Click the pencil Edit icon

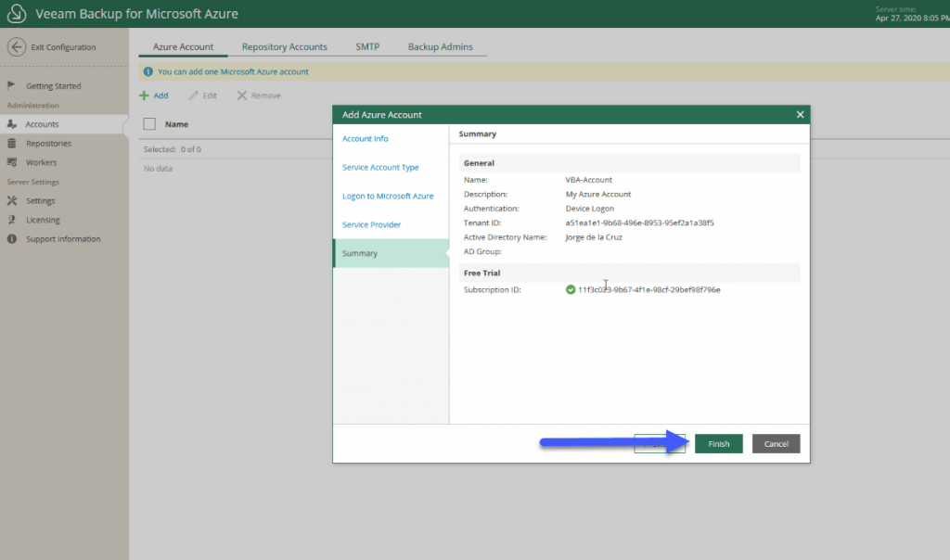click(x=193, y=95)
